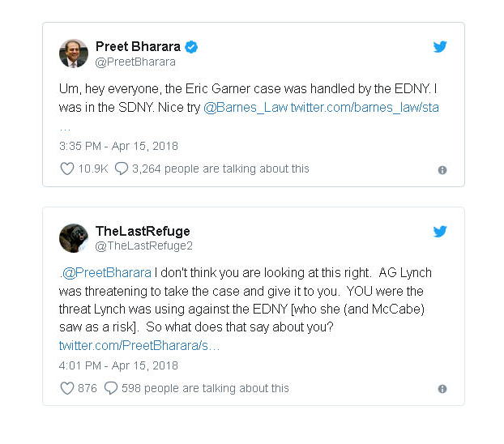Viewport: 504px width, 444px height.
Task: Open info icon on Preet Bharara tweet
Action: [442, 170]
